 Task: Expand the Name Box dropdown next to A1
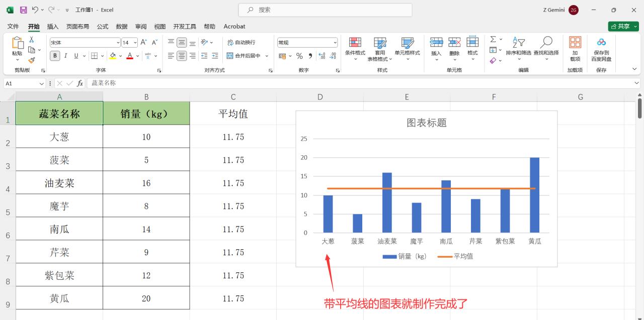tap(41, 83)
